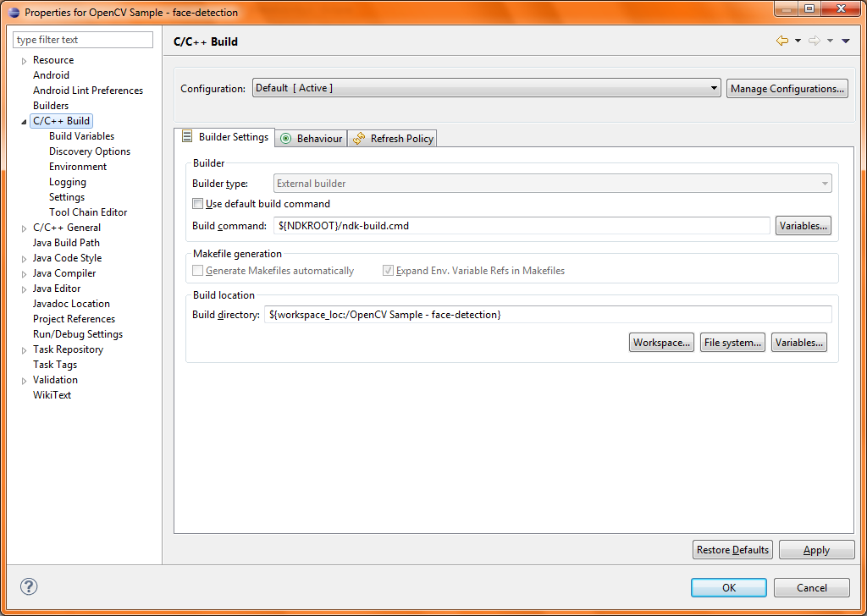Select Discovery Options item
The image size is (867, 616).
[x=90, y=151]
